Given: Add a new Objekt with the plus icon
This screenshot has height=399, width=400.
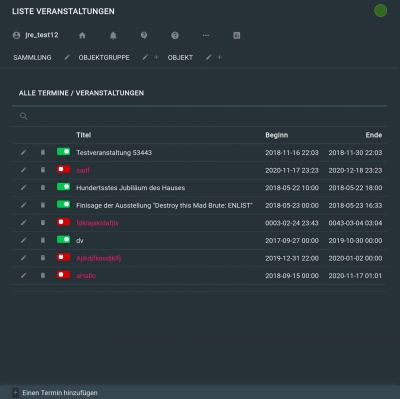Looking at the screenshot, I should point(219,57).
